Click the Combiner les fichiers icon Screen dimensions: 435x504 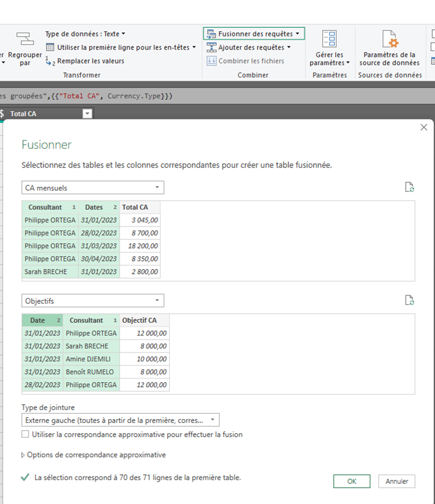pos(211,61)
